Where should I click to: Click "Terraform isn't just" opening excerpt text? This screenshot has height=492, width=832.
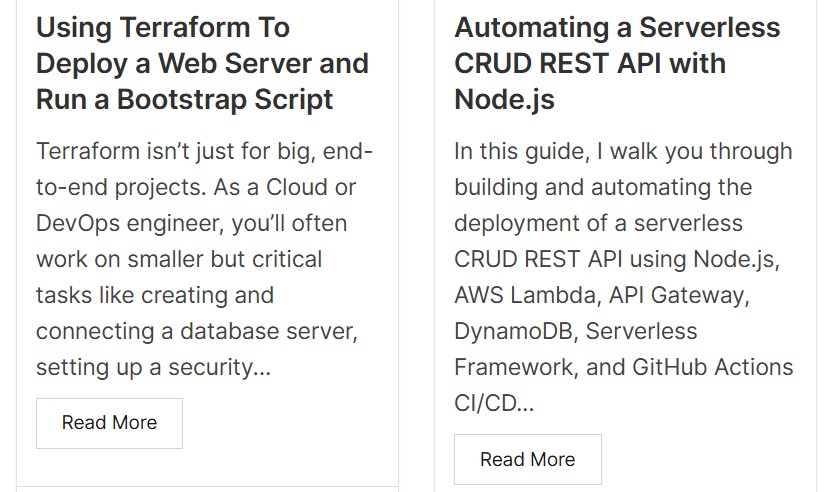point(128,151)
